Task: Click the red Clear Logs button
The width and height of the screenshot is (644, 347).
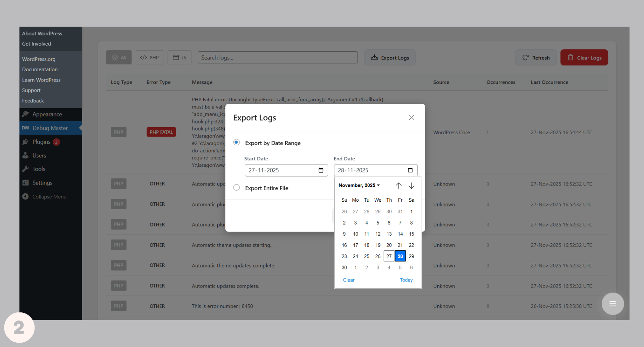Action: [x=584, y=58]
